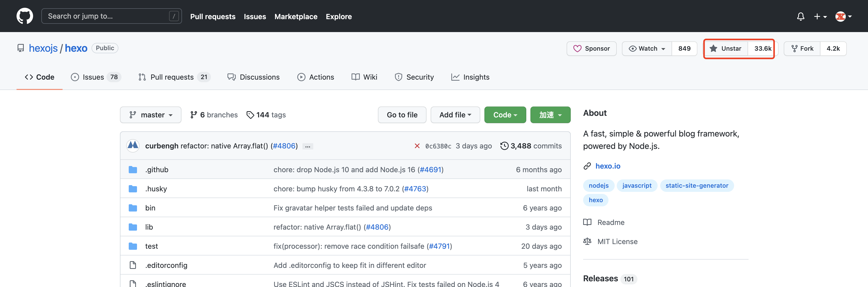Expand the commit message ellipsis
868x287 pixels.
coord(307,147)
